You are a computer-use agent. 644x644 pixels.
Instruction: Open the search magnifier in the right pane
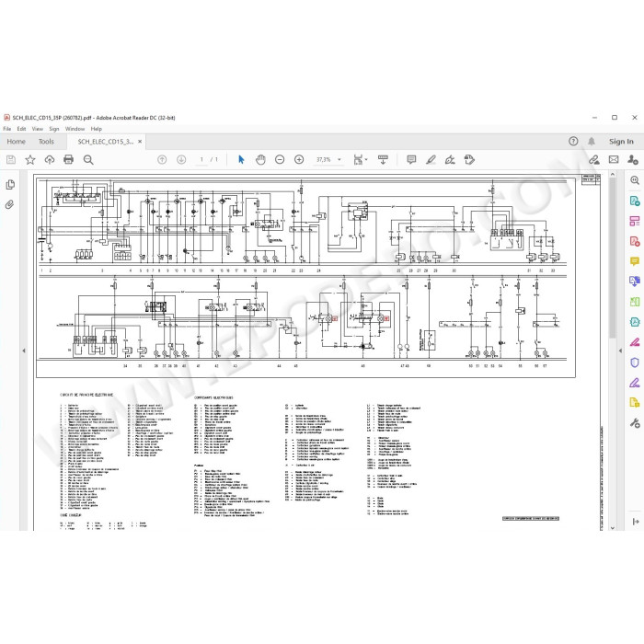click(635, 180)
